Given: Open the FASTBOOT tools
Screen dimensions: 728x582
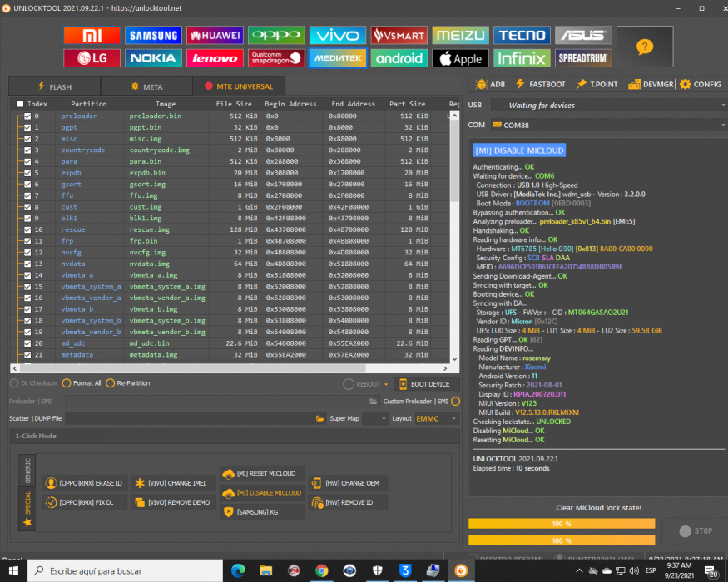Looking at the screenshot, I should tap(541, 85).
